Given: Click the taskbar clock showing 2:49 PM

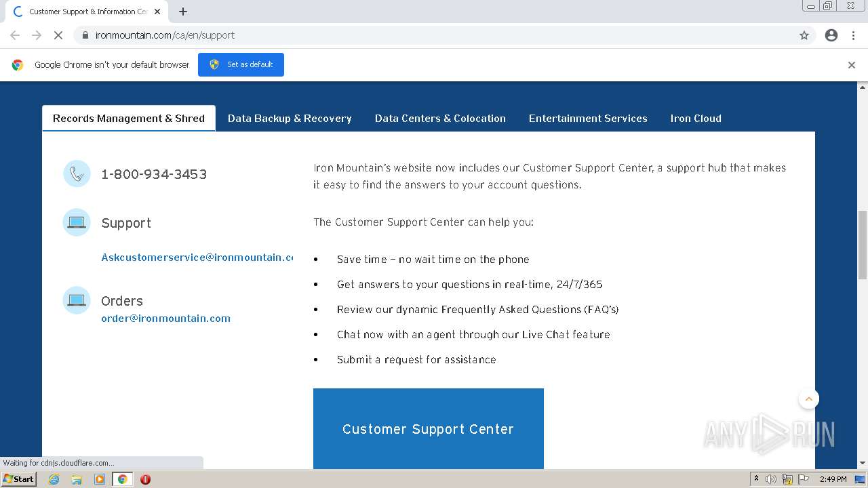Looking at the screenshot, I should click(833, 479).
